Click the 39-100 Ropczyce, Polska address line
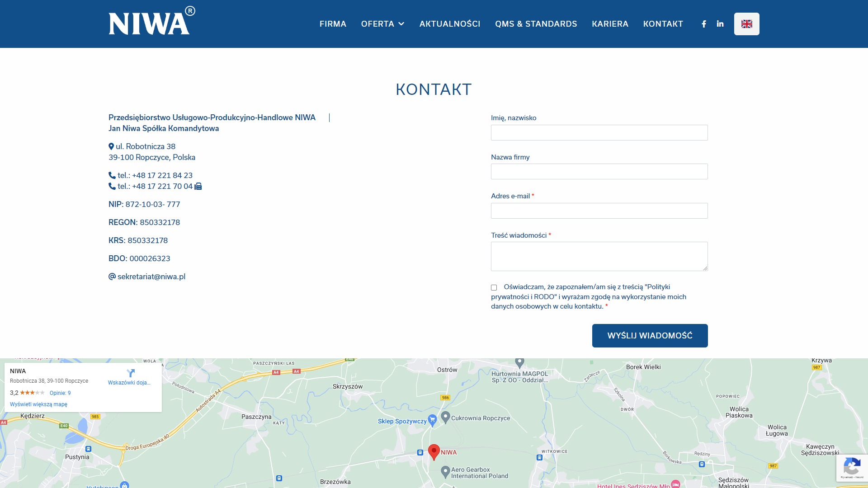This screenshot has width=868, height=488. click(x=152, y=157)
